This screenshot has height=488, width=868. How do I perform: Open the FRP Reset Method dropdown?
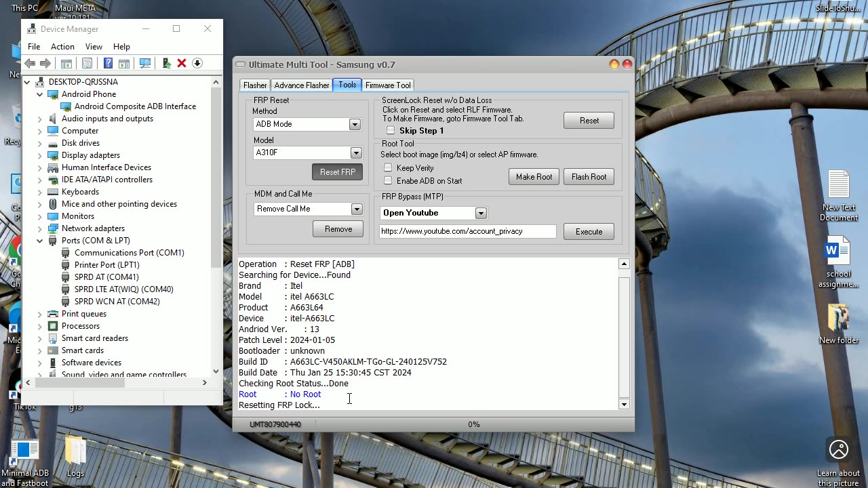tap(355, 125)
